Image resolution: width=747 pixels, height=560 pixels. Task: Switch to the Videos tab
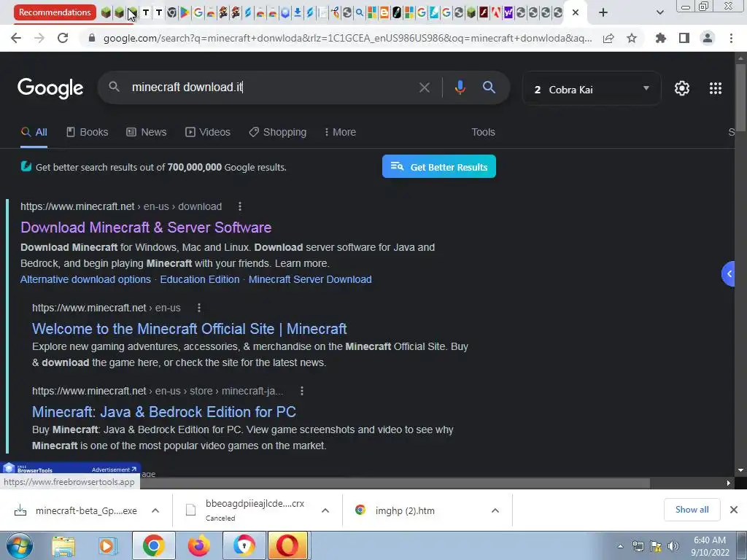point(208,132)
